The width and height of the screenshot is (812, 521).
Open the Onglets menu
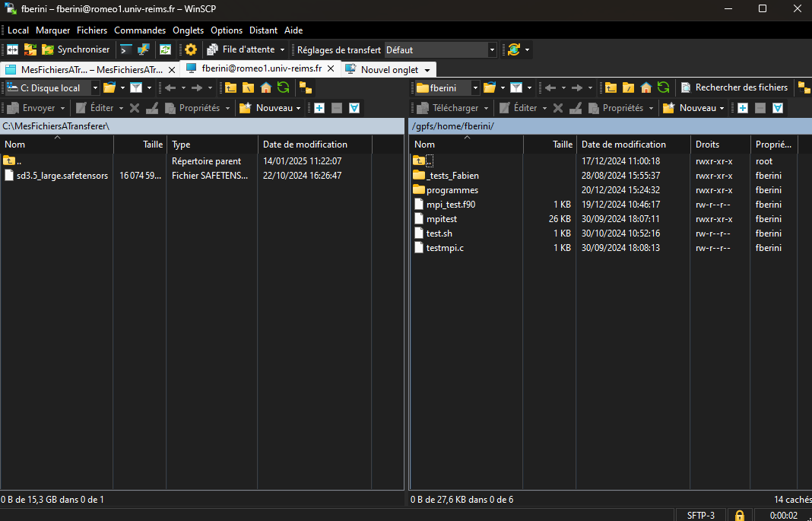[189, 30]
